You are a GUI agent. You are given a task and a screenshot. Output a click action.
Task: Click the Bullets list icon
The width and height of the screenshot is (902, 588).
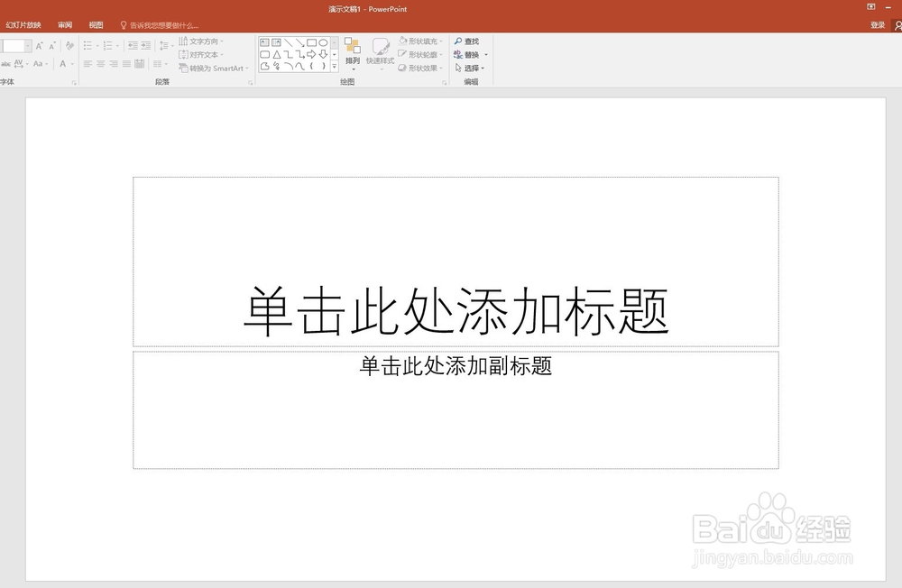tap(87, 45)
